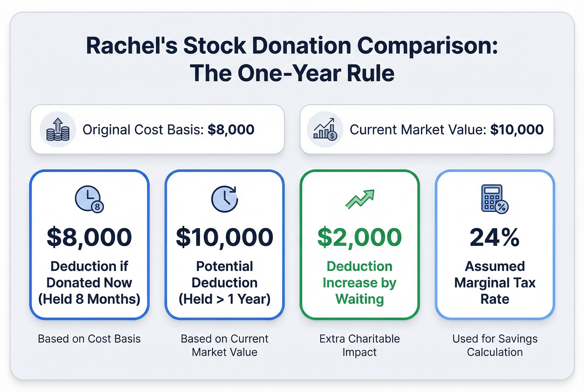Click the "Extra Charitable Impact" caption
Viewport: 584px width, 392px height.
pos(360,345)
